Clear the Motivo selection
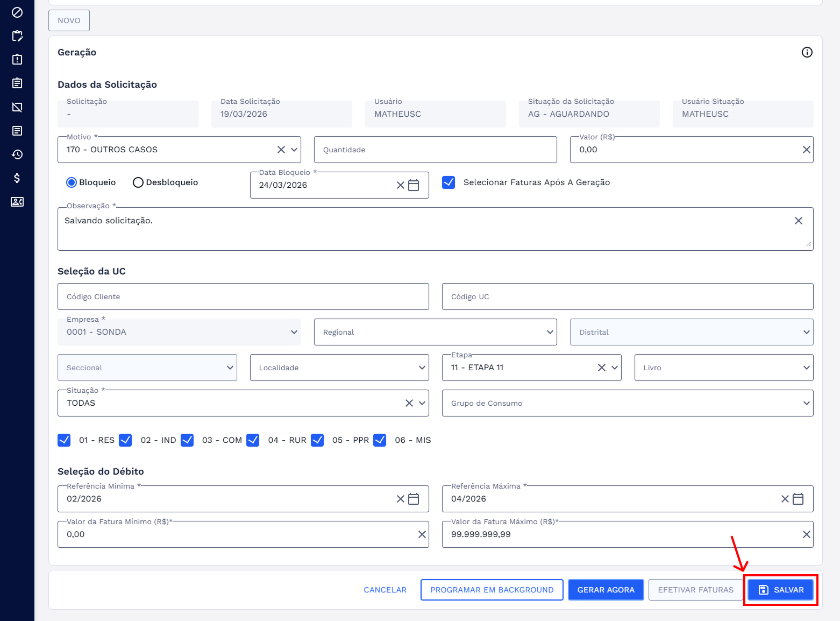This screenshot has width=840, height=621. tap(281, 150)
